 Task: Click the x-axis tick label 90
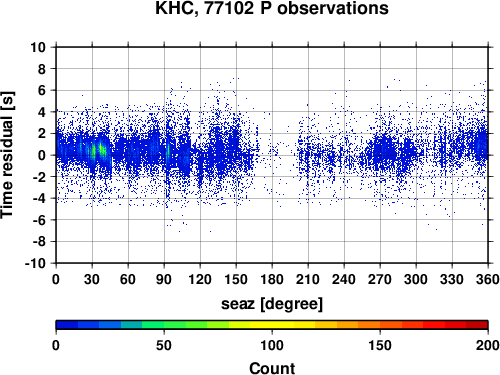click(164, 279)
